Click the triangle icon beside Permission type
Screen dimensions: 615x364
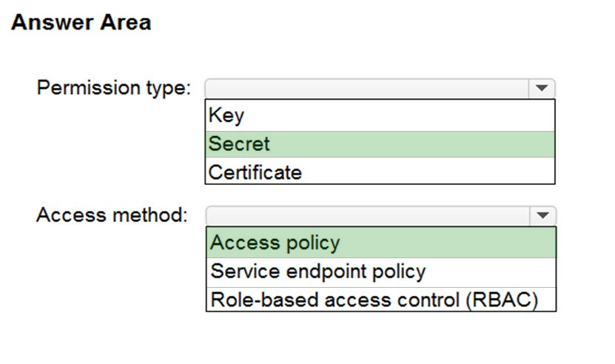coord(542,88)
